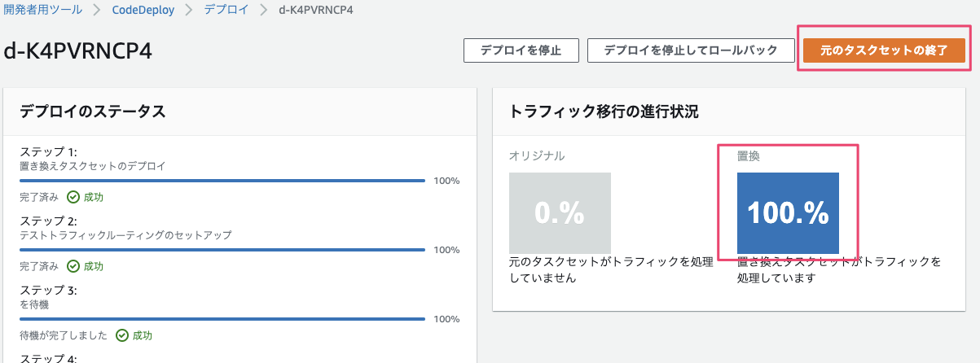Click the Step 1 progress bar
Viewport: 980px width, 363px height.
point(222,181)
